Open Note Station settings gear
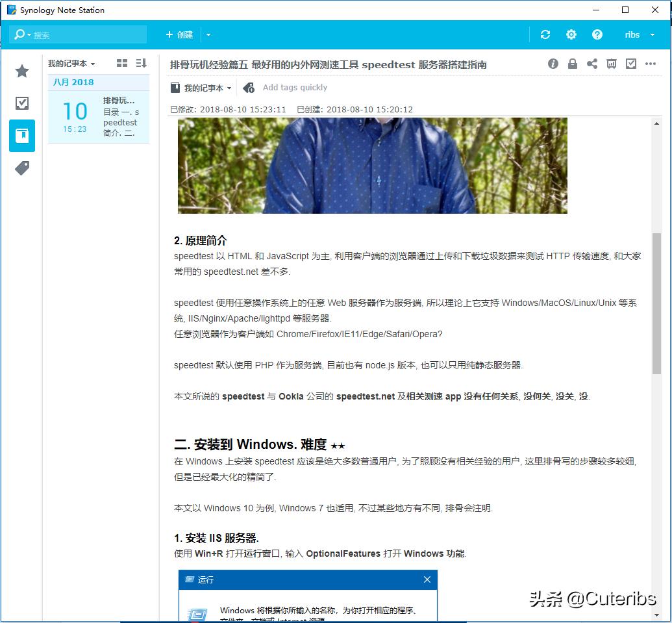This screenshot has width=672, height=623. coord(571,34)
